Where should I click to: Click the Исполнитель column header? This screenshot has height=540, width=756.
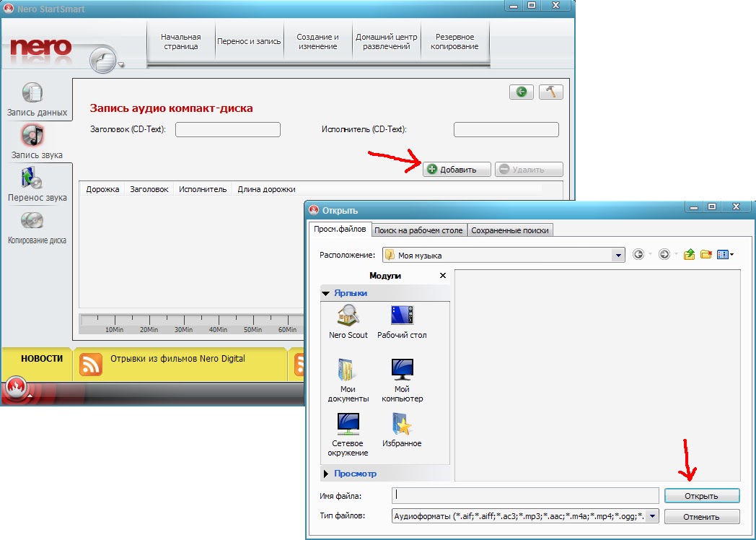point(203,189)
